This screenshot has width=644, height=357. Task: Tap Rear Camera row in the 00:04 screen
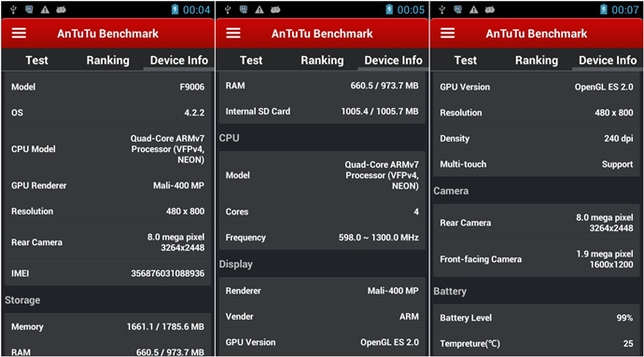[107, 242]
